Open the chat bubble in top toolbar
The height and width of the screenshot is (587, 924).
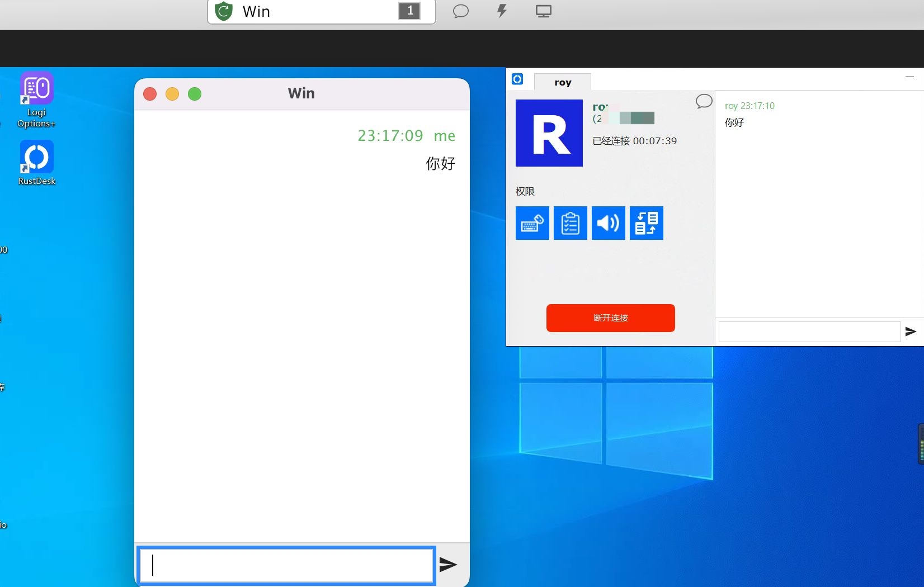point(460,11)
